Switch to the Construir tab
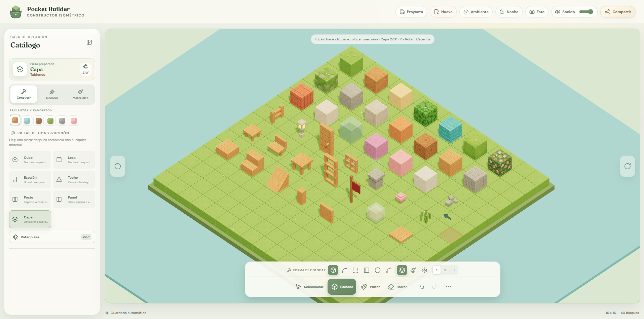The width and height of the screenshot is (644, 319). [x=24, y=94]
